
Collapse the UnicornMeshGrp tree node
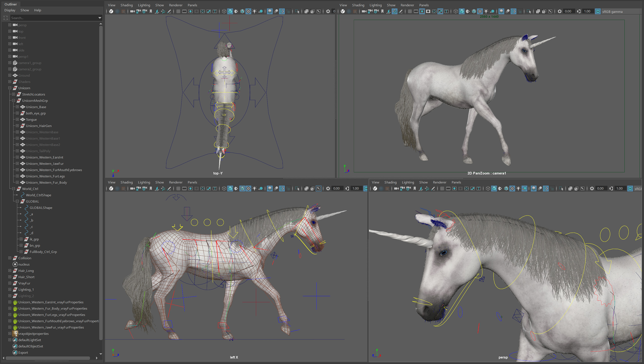[x=13, y=101]
